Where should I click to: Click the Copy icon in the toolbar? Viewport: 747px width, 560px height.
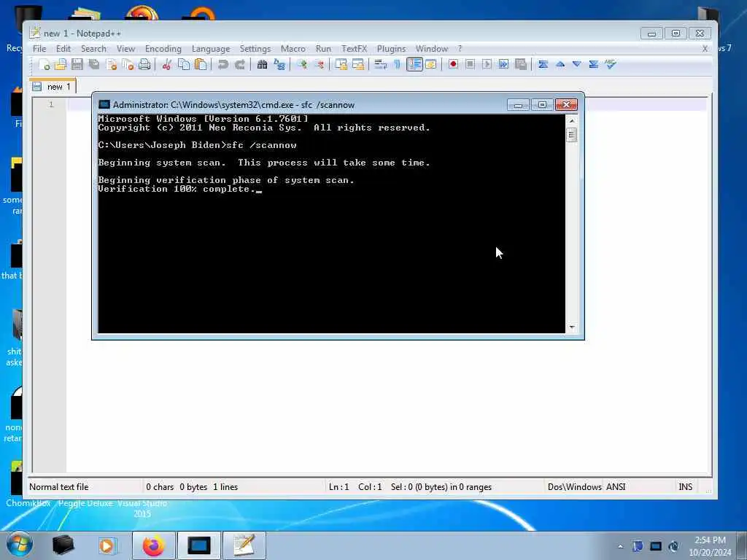click(x=183, y=64)
